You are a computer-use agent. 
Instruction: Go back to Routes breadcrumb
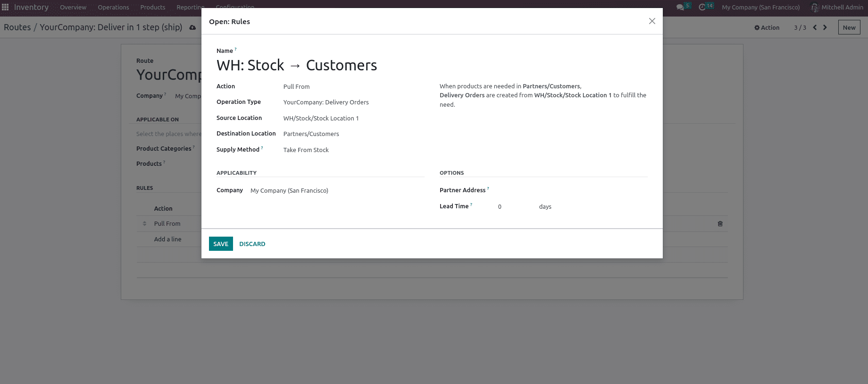pyautogui.click(x=17, y=27)
